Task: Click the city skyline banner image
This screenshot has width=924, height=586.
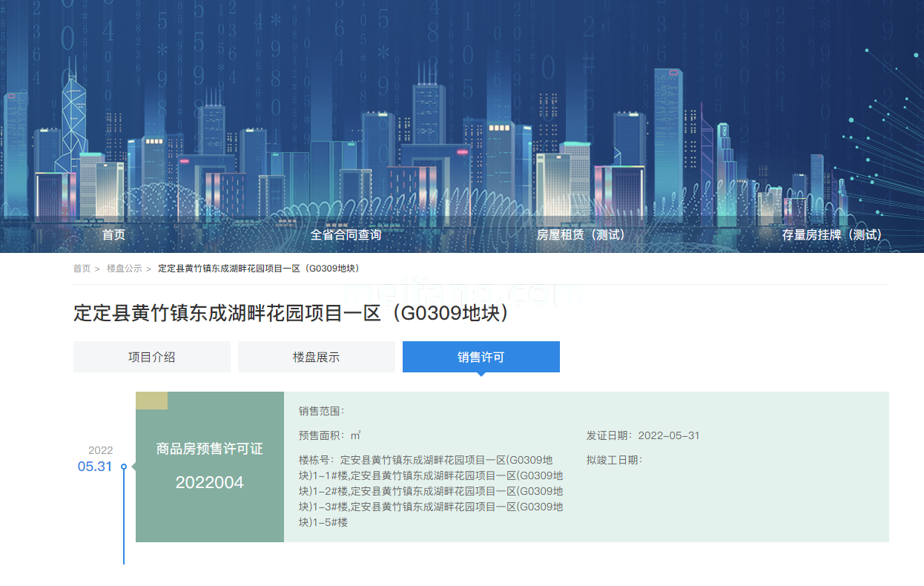Action: point(462,111)
